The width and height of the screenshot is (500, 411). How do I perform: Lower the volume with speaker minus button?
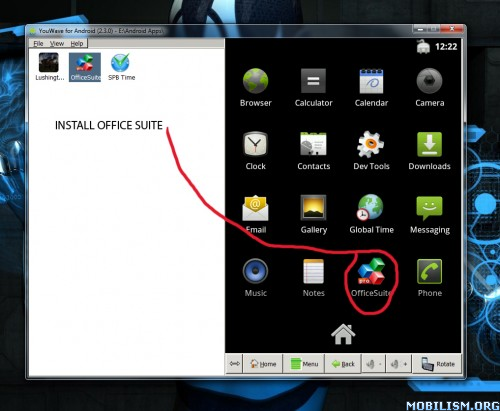coord(374,364)
